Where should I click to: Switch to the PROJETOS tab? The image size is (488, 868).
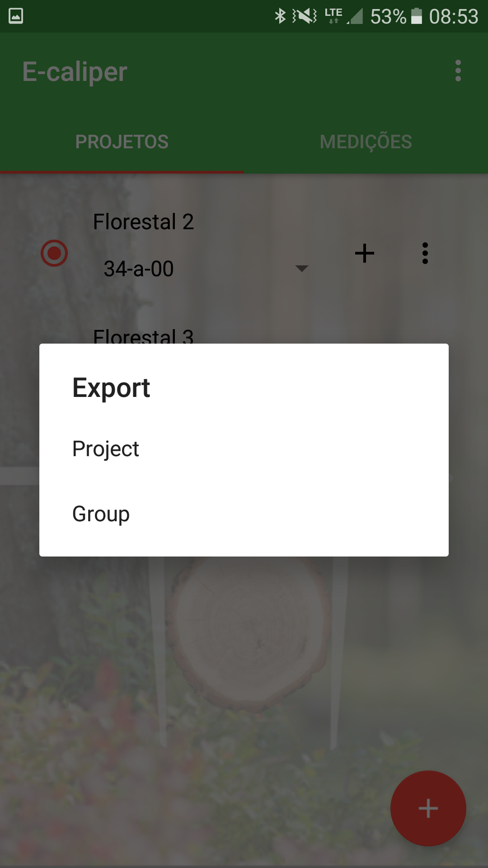tap(122, 142)
